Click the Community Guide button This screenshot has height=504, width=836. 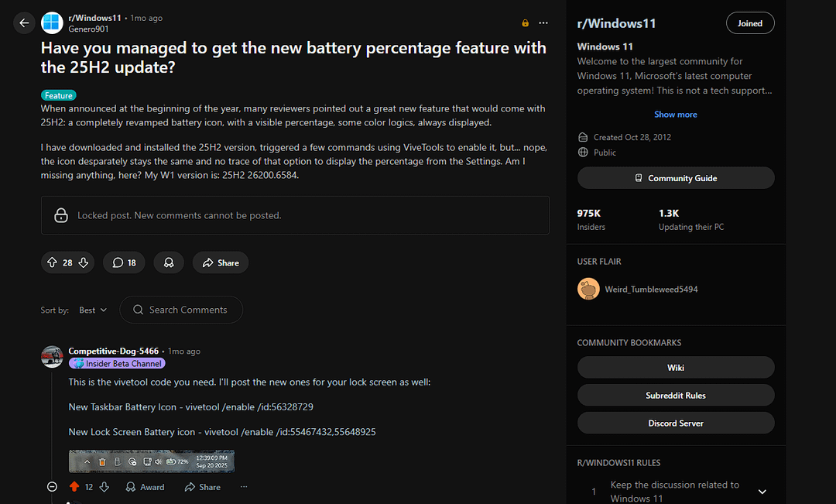pyautogui.click(x=675, y=178)
